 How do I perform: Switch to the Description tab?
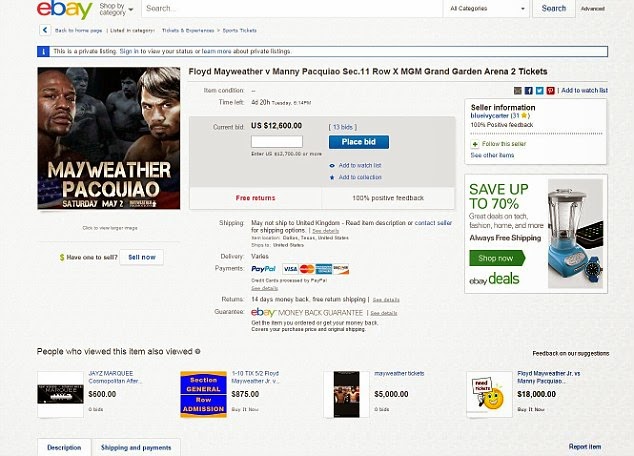point(64,448)
